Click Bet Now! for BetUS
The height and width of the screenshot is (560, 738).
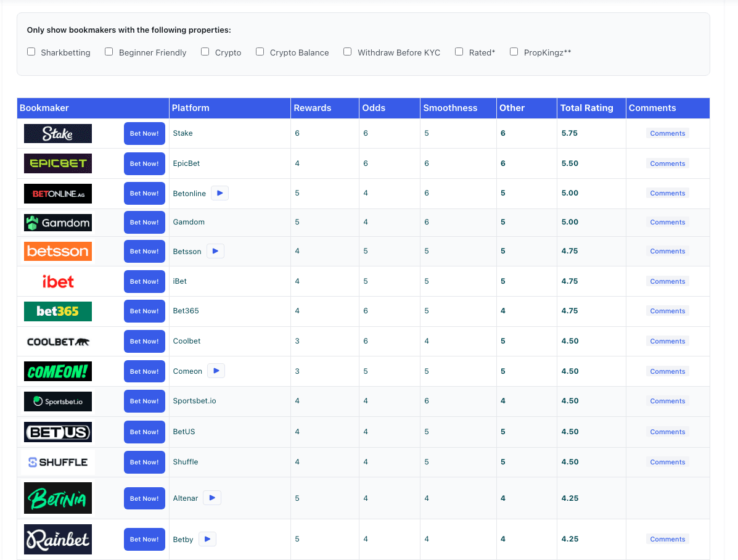144,432
